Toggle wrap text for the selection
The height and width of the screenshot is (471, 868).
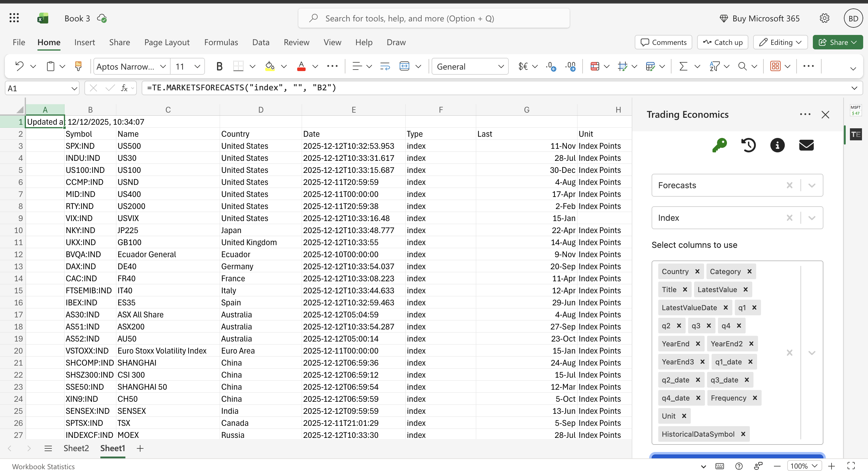[x=385, y=66]
